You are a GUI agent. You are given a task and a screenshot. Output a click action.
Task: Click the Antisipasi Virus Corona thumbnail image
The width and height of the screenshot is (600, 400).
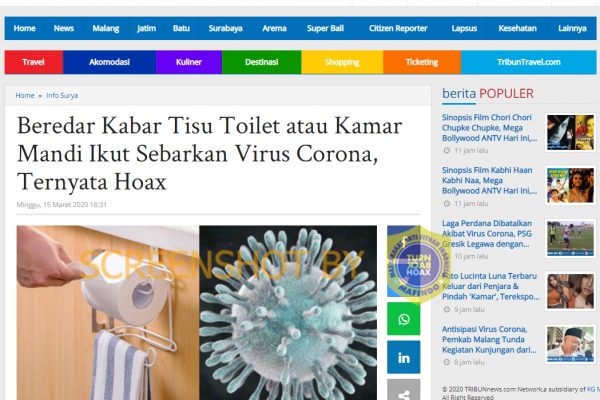point(570,344)
